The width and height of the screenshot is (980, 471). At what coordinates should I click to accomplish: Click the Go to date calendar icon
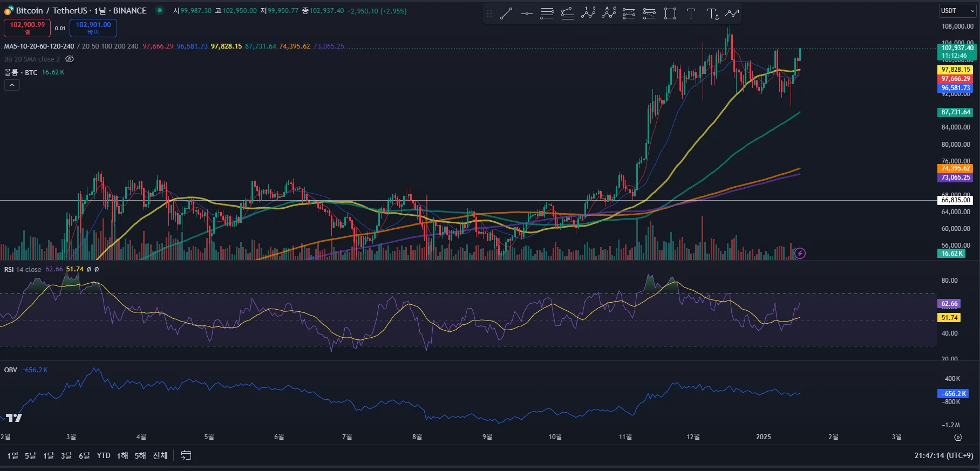(x=186, y=455)
